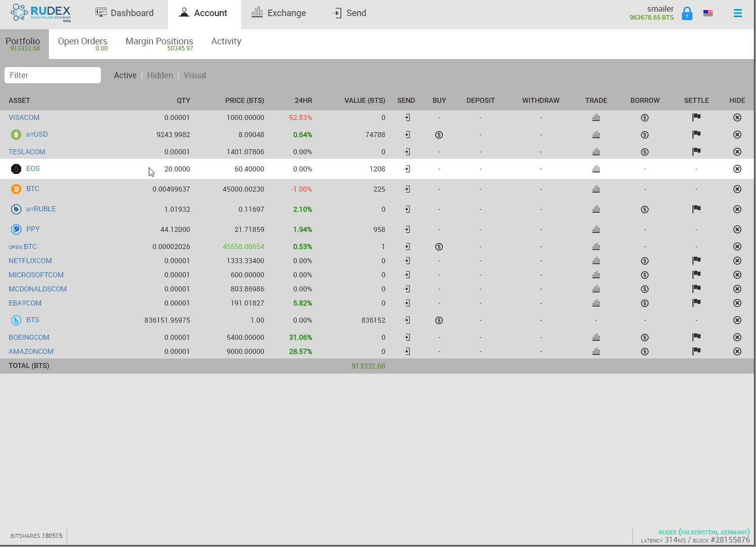This screenshot has width=756, height=547.
Task: Click borrow icon in VISACOM row
Action: tap(645, 117)
